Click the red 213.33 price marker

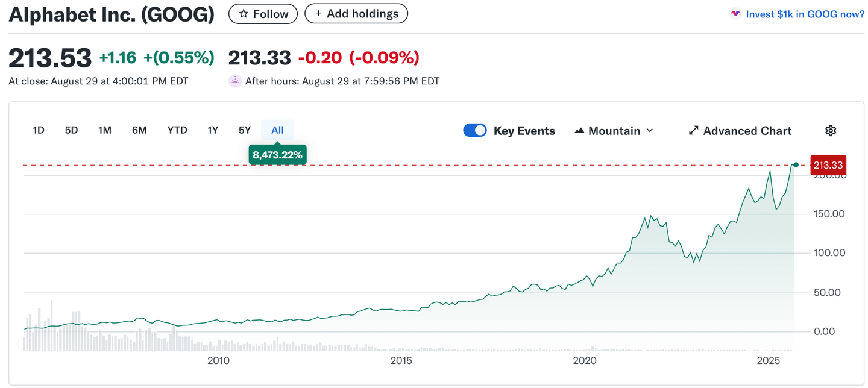pyautogui.click(x=828, y=164)
